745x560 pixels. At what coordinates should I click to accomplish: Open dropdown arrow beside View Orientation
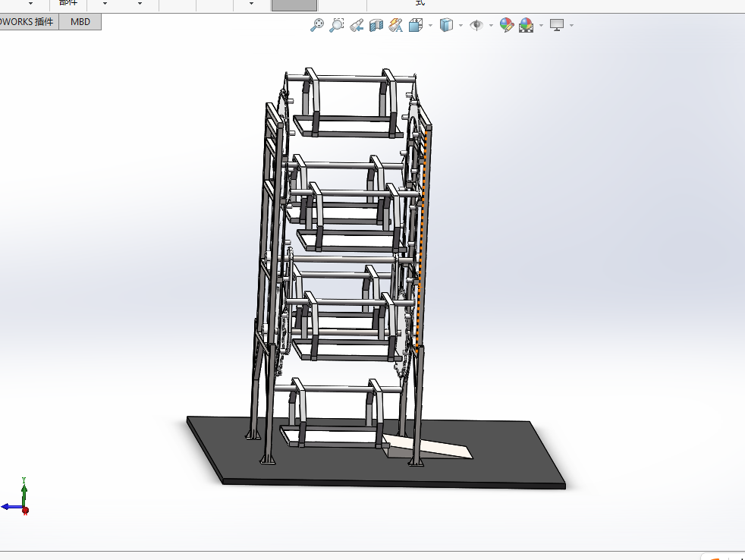coord(430,25)
